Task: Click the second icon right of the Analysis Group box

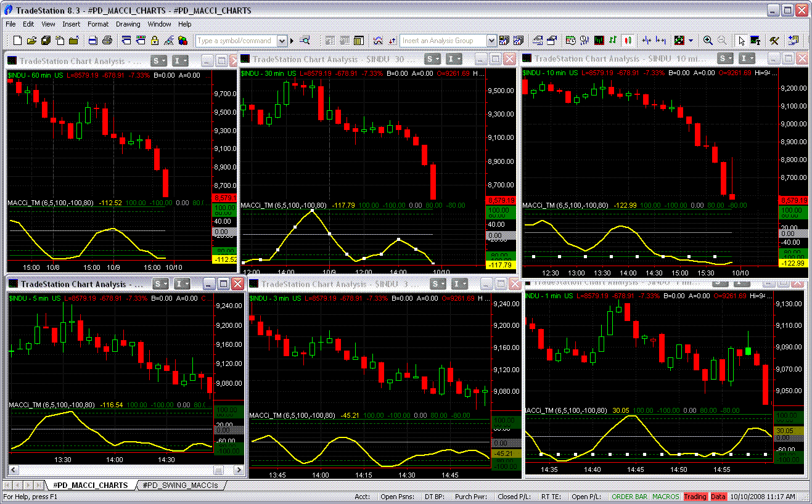Action: point(519,41)
